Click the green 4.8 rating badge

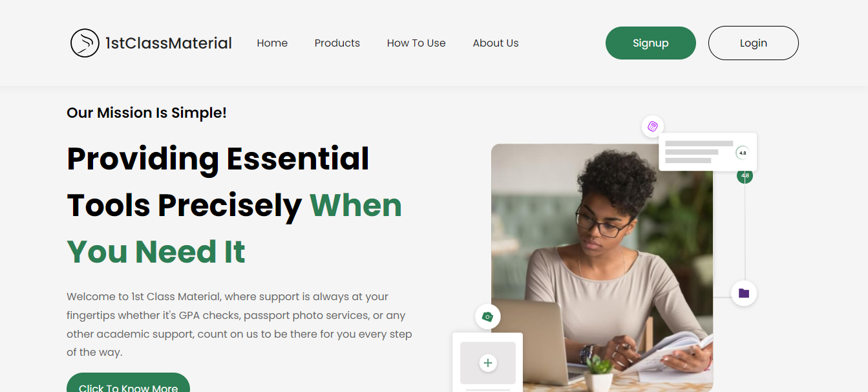coord(745,175)
